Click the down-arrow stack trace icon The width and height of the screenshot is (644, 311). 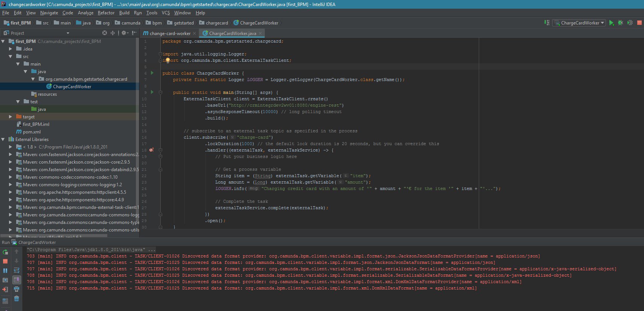[17, 261]
